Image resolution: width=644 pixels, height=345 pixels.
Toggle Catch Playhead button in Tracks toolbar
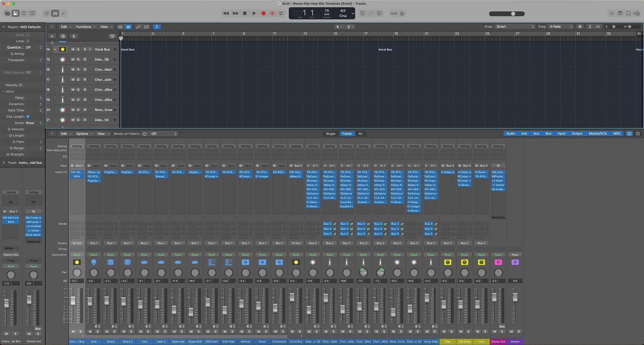(157, 27)
